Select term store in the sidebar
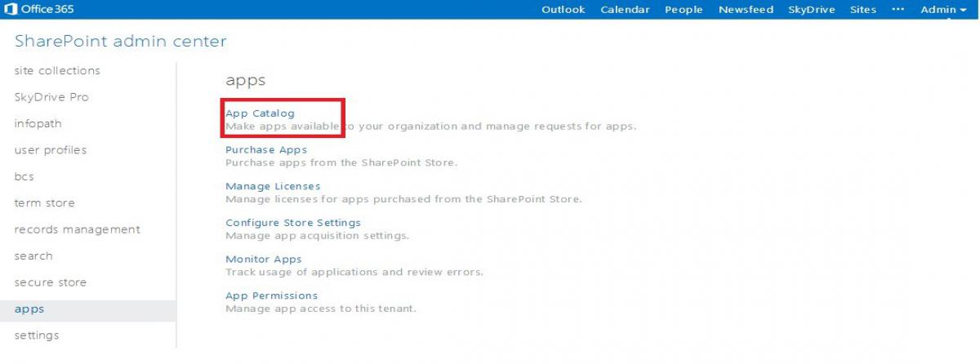 tap(44, 203)
